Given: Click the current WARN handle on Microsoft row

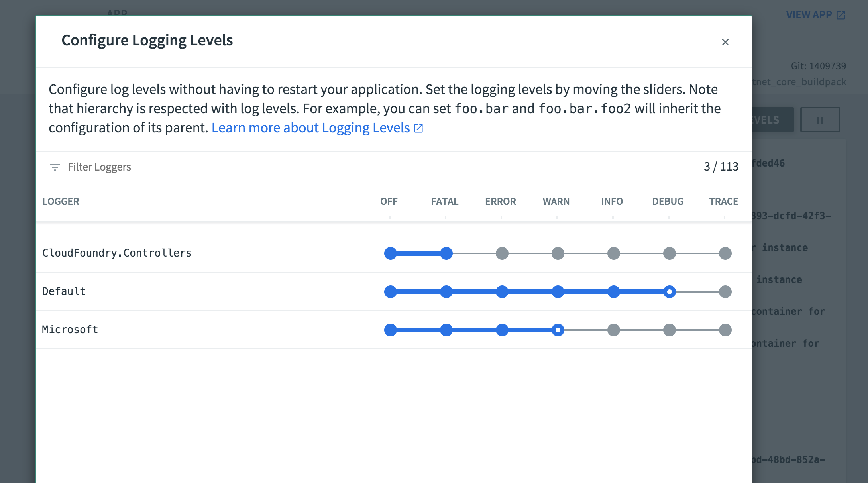Looking at the screenshot, I should (558, 330).
